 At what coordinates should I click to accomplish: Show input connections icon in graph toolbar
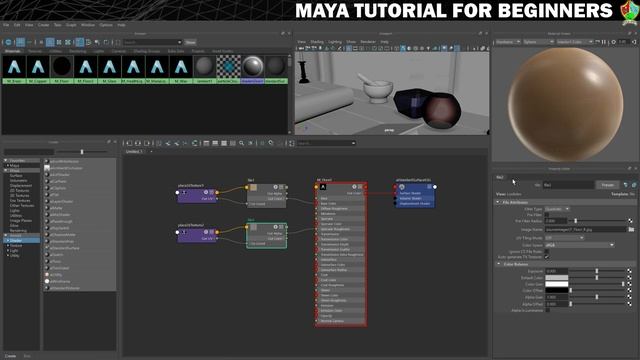[x=129, y=143]
